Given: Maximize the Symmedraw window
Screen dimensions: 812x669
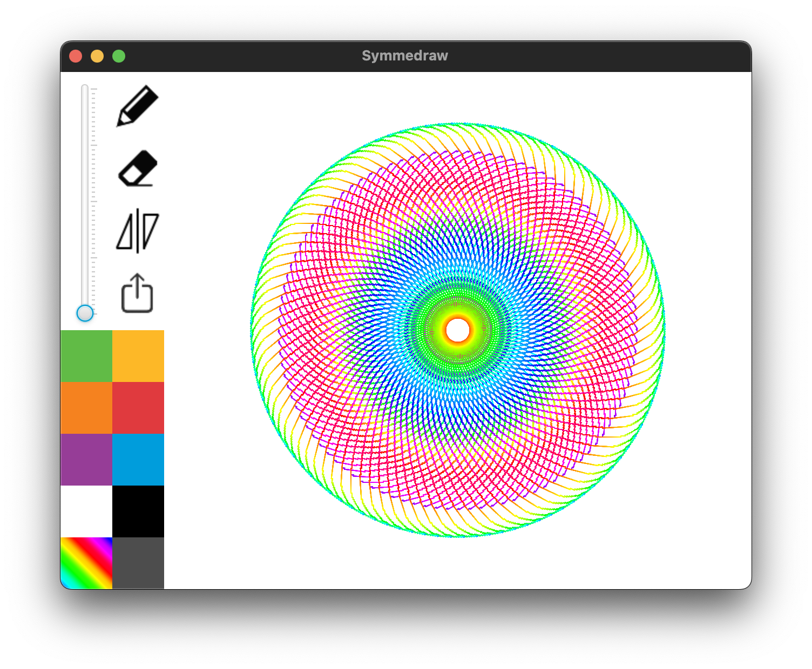Looking at the screenshot, I should (x=119, y=56).
